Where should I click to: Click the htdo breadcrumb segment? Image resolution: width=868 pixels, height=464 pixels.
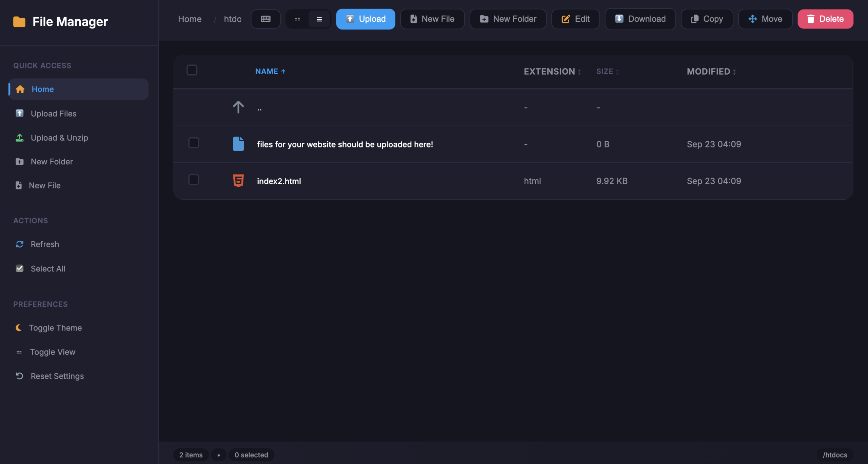click(x=233, y=19)
